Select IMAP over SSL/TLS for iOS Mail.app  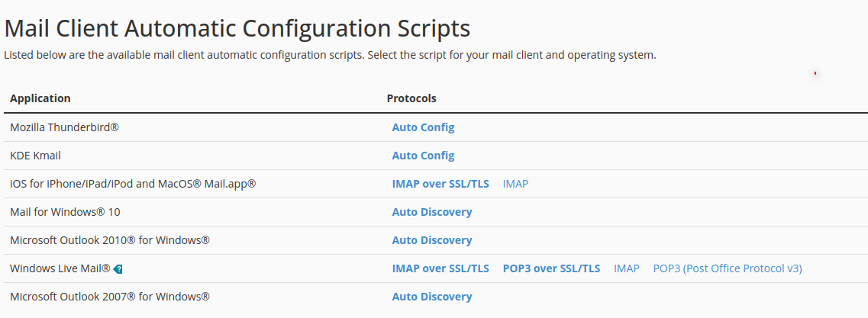[x=440, y=184]
